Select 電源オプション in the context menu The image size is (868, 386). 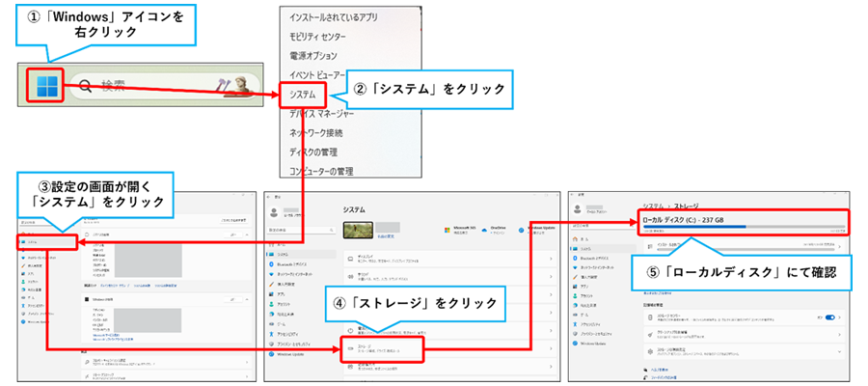(312, 55)
